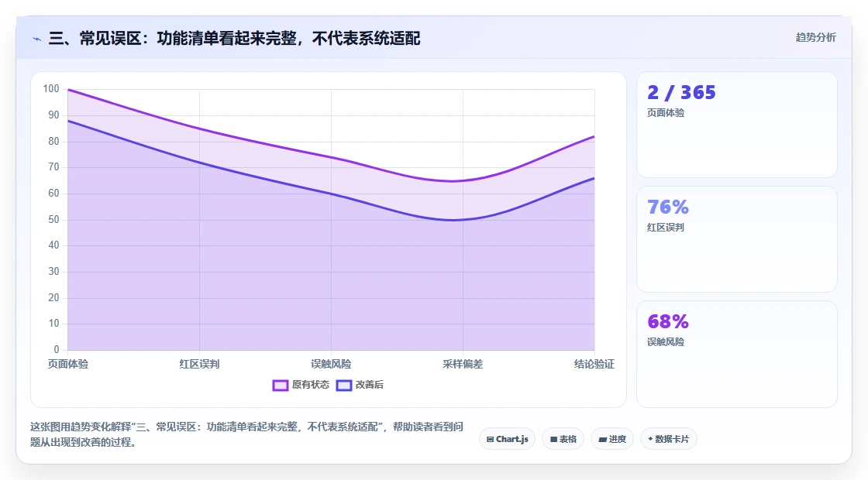Toggle the 改善后 legend swatch
Image resolution: width=868 pixels, height=480 pixels.
tap(344, 385)
